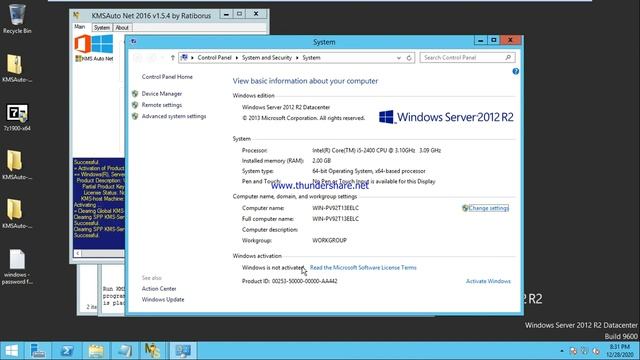Select the 7z1900-x64 installer icon on desktop
The image size is (640, 360).
click(17, 118)
